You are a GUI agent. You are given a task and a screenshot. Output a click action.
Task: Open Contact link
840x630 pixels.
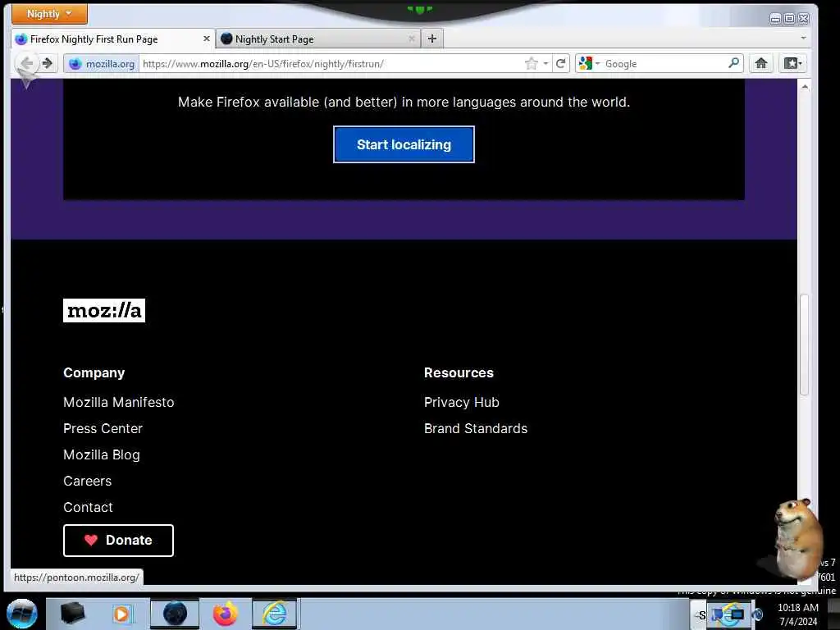88,507
